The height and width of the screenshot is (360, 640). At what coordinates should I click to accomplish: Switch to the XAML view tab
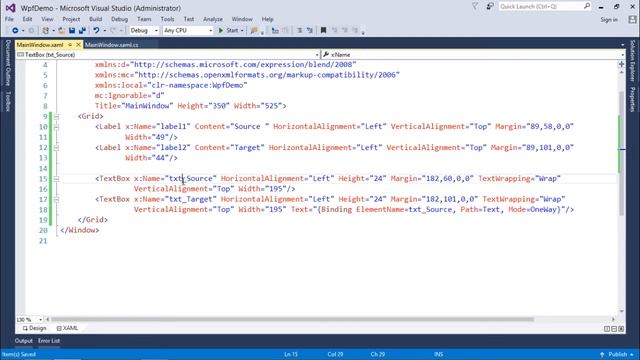[67, 328]
